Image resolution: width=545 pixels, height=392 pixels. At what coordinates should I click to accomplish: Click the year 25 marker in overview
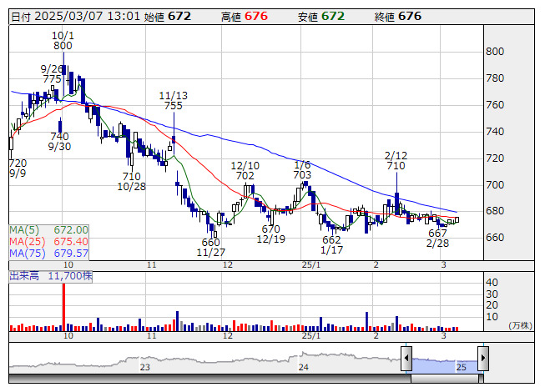click(x=462, y=367)
